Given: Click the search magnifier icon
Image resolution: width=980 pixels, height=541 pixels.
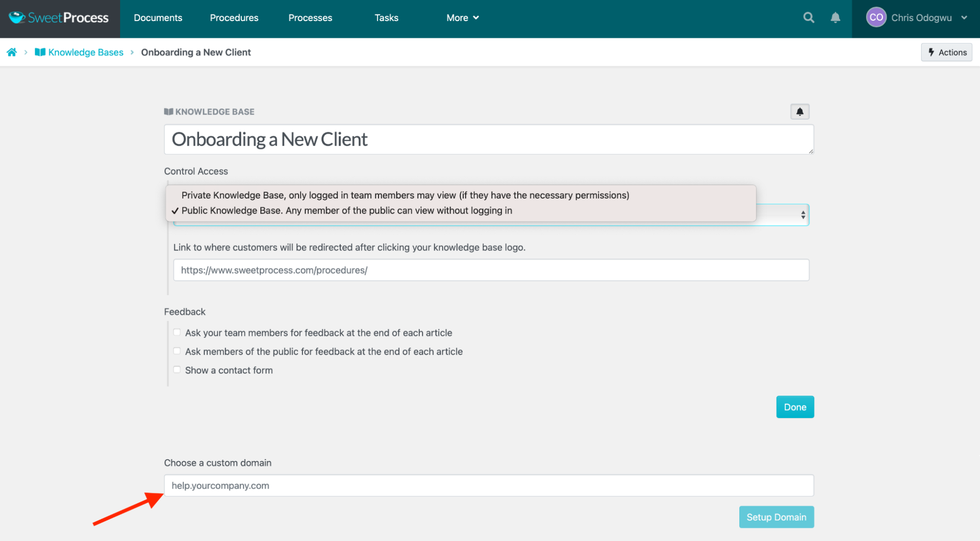Looking at the screenshot, I should 808,18.
